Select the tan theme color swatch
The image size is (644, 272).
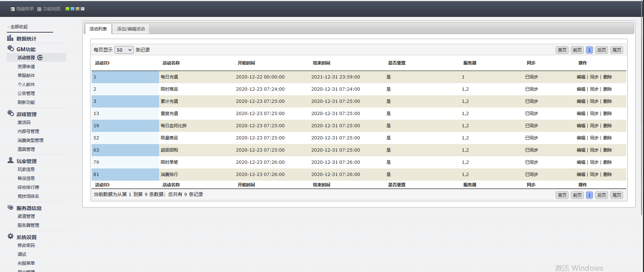click(x=78, y=9)
